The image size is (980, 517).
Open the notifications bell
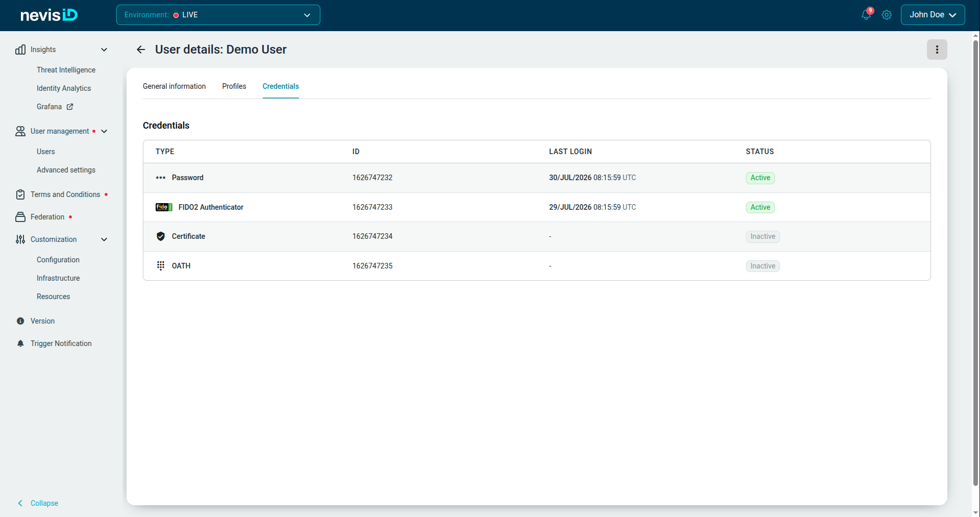(x=866, y=15)
